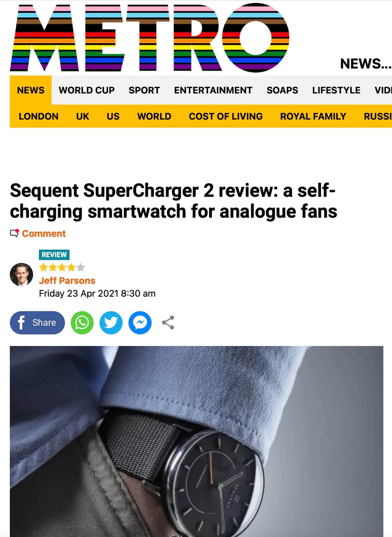The width and height of the screenshot is (392, 537).
Task: Click the Review tag label
Action: click(x=54, y=254)
